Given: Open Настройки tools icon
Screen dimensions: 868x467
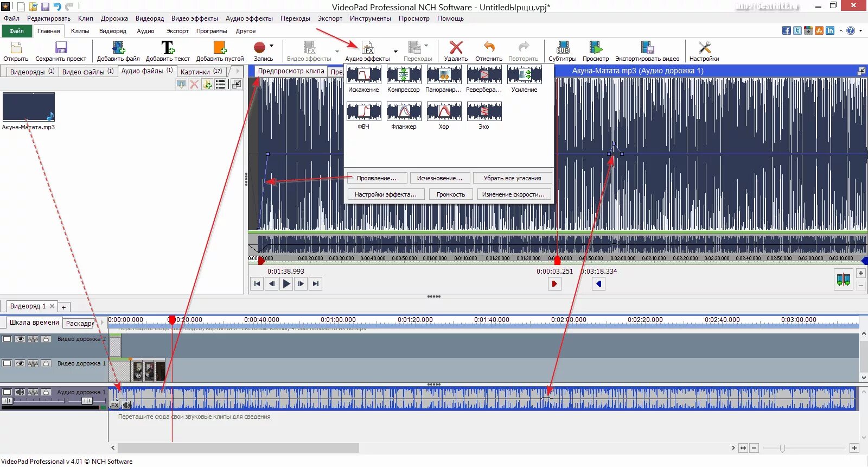Looking at the screenshot, I should [x=704, y=48].
